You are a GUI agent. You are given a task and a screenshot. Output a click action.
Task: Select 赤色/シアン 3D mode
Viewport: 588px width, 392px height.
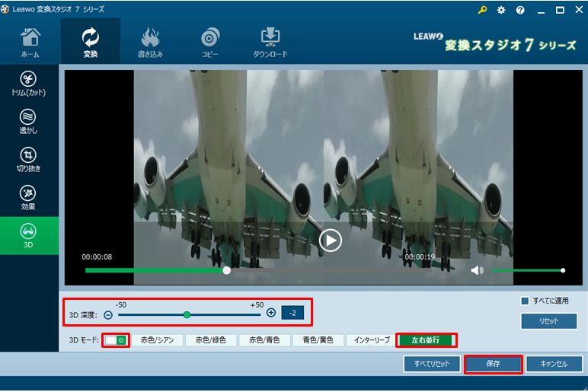[157, 340]
